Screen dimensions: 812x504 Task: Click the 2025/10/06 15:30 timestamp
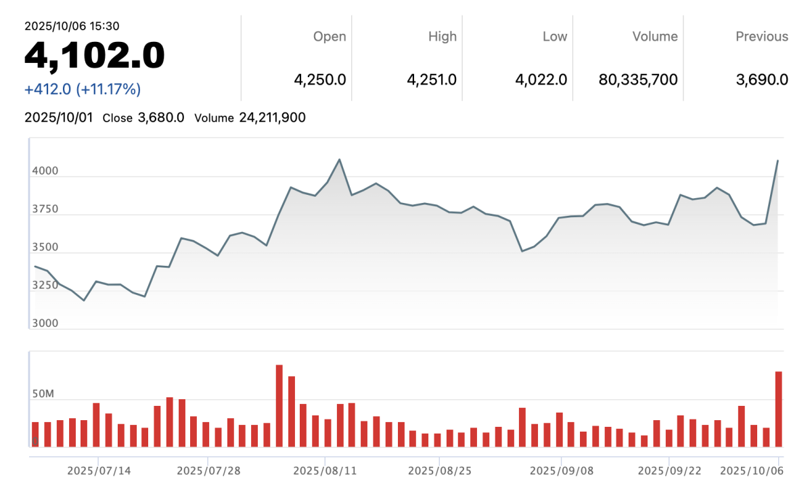point(72,26)
